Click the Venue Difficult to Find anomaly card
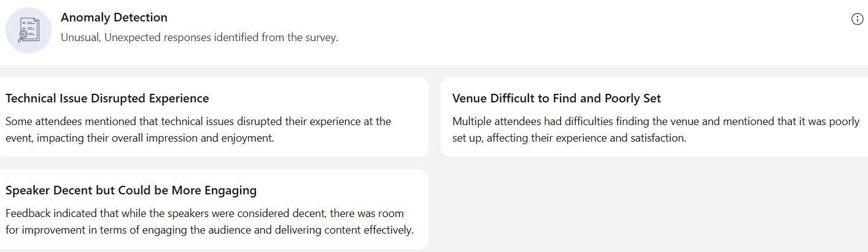 (654, 117)
